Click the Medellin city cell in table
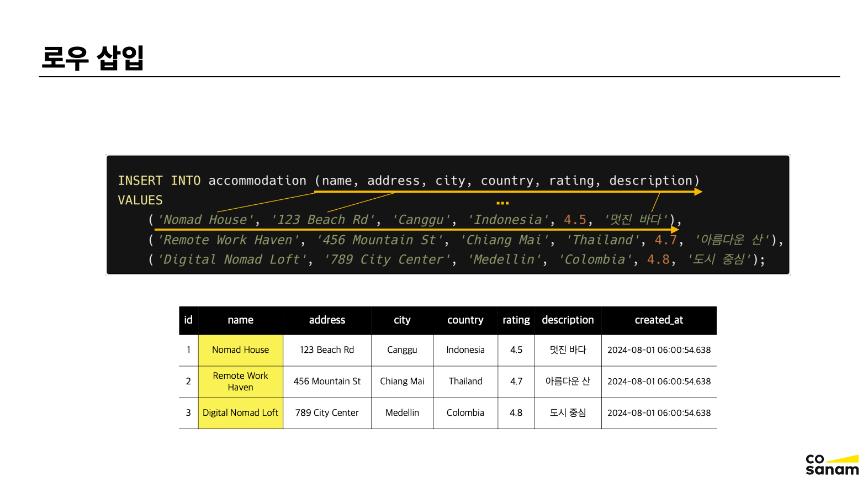Viewport: 868px width, 498px height. [402, 413]
